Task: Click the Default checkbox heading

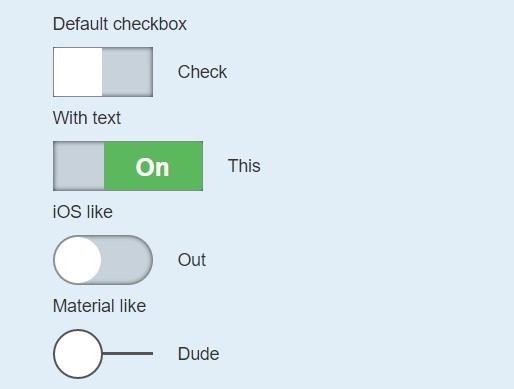Action: point(120,24)
